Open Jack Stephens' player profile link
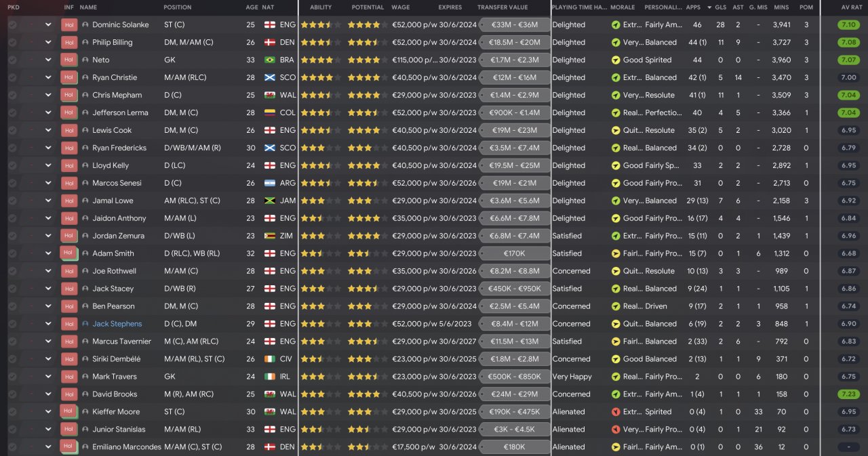This screenshot has height=456, width=868. pos(117,324)
